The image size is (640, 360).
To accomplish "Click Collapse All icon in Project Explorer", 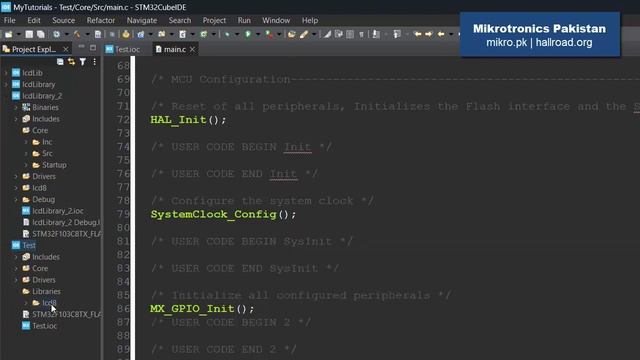I will click(x=60, y=62).
